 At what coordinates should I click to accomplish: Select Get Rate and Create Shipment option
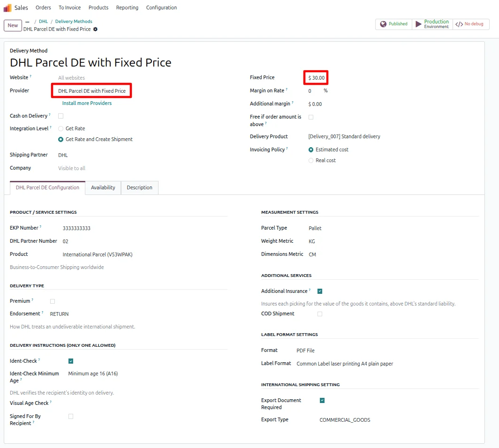coord(61,139)
